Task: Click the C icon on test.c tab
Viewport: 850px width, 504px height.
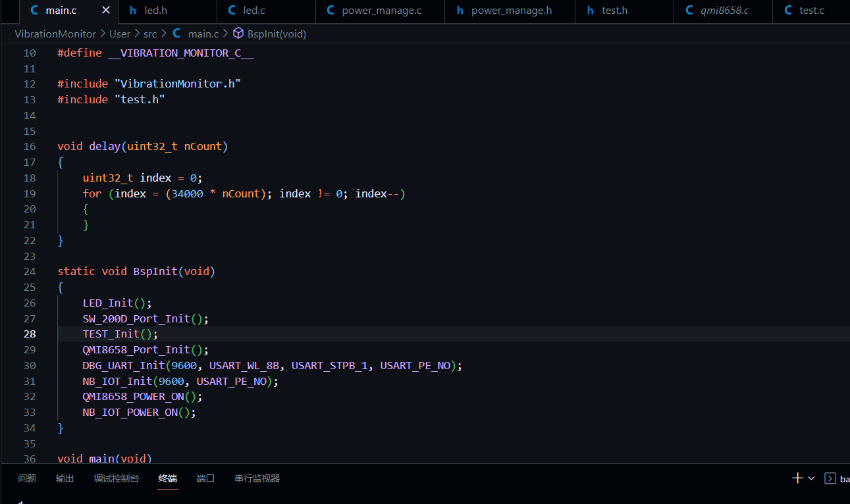Action: tap(788, 11)
